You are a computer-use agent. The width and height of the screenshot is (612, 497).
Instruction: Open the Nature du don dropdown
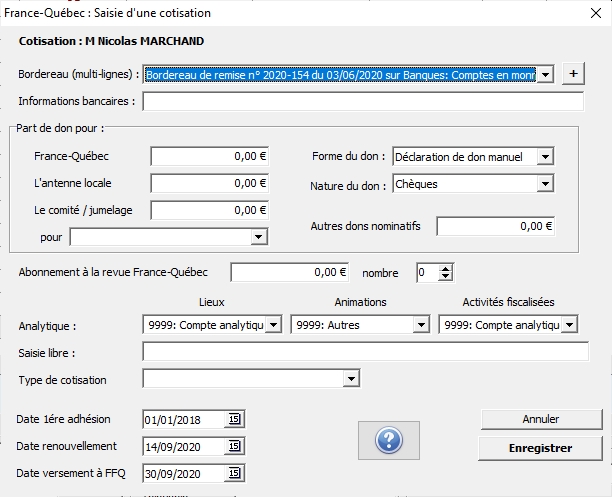coord(544,184)
